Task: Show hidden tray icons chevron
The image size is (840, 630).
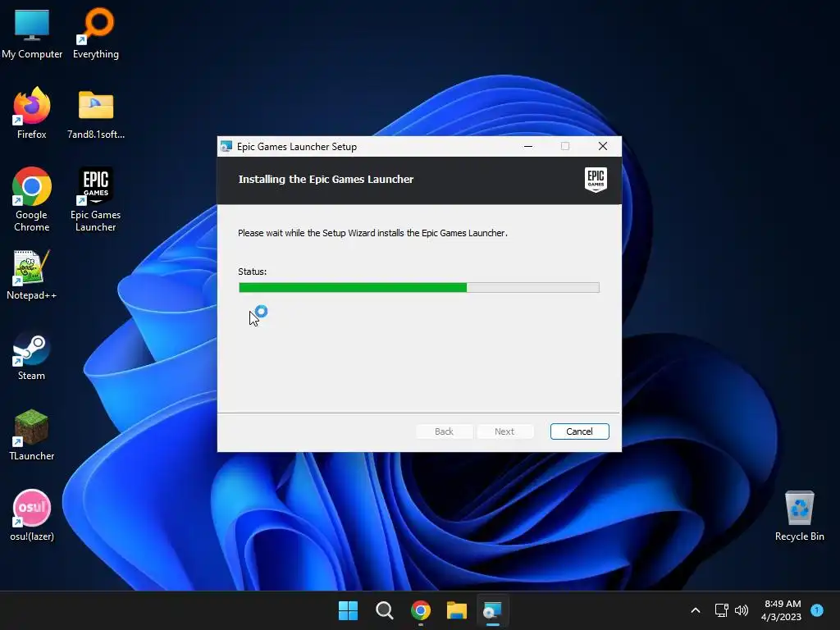Action: pos(696,610)
